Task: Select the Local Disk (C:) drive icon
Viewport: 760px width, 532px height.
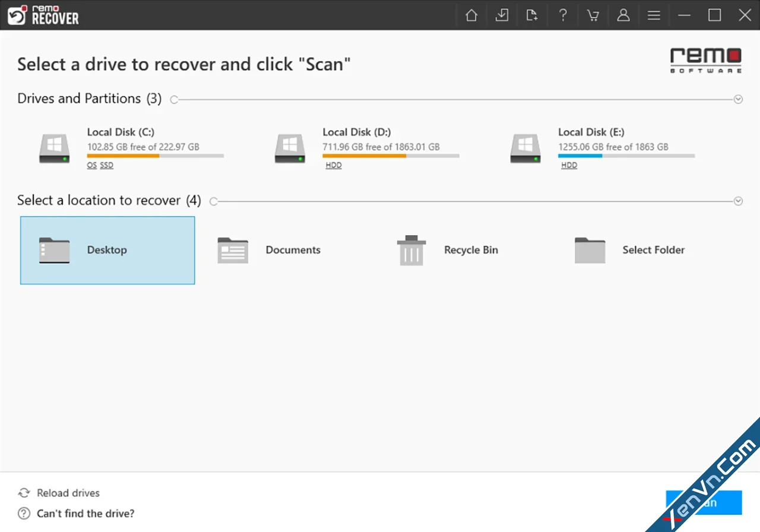Action: [54, 148]
